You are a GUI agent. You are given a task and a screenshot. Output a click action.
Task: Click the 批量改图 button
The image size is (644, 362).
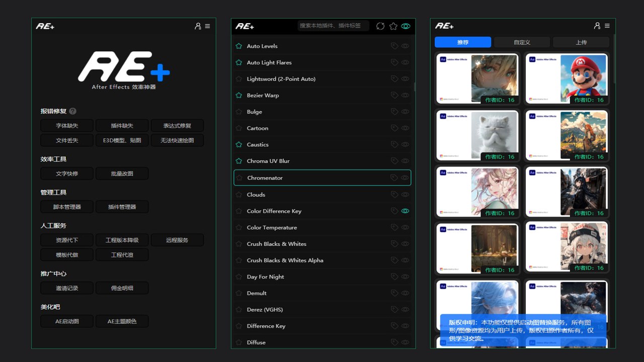coord(122,173)
